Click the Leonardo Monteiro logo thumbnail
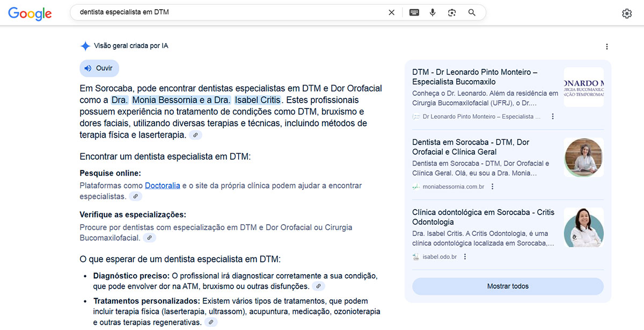 coord(583,87)
